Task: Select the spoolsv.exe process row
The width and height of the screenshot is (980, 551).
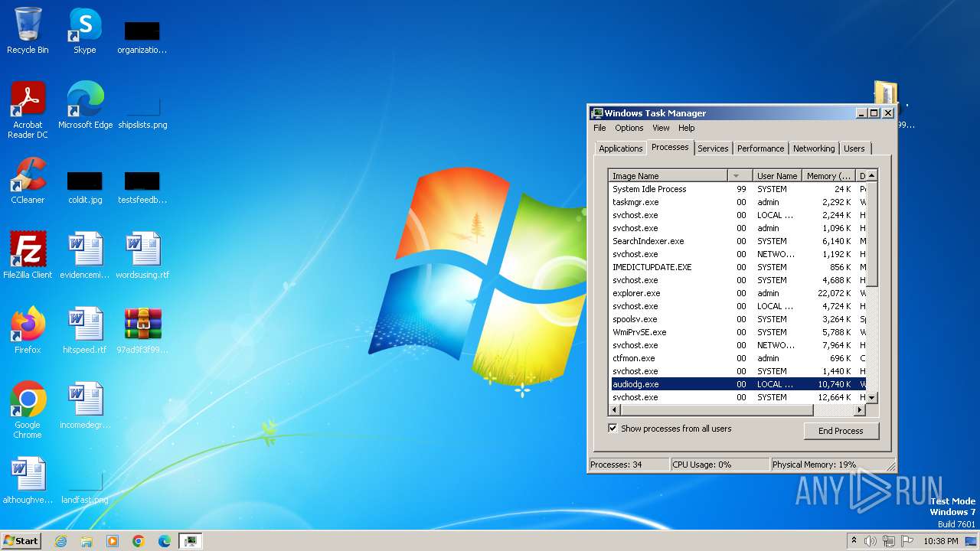Action: click(x=737, y=319)
